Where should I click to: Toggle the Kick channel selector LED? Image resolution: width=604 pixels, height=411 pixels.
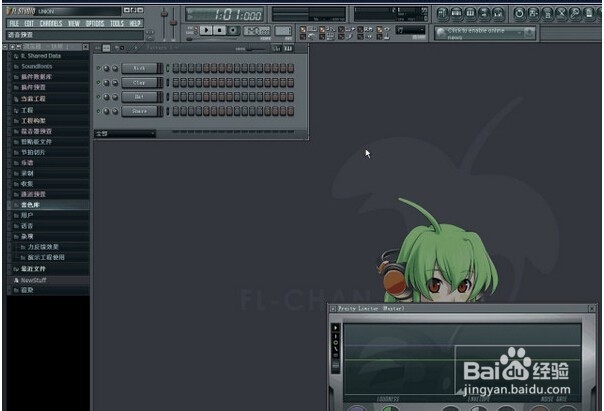(168, 68)
